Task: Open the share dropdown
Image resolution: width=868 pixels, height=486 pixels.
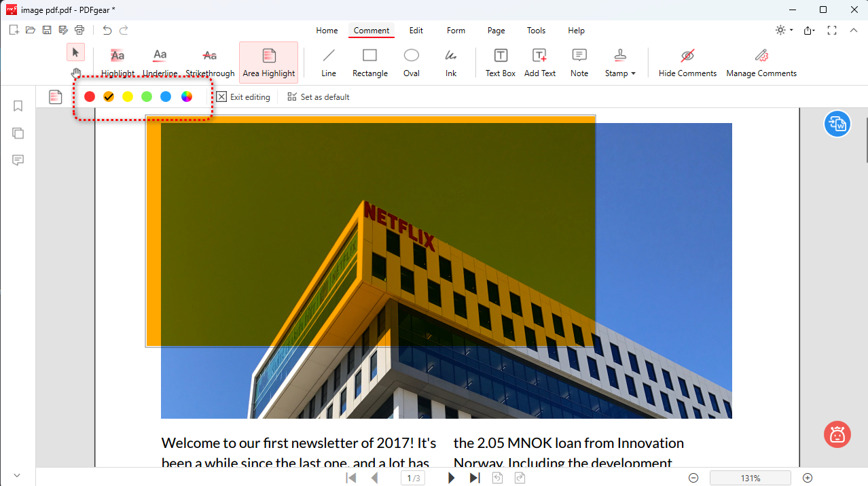Action: 809,30
